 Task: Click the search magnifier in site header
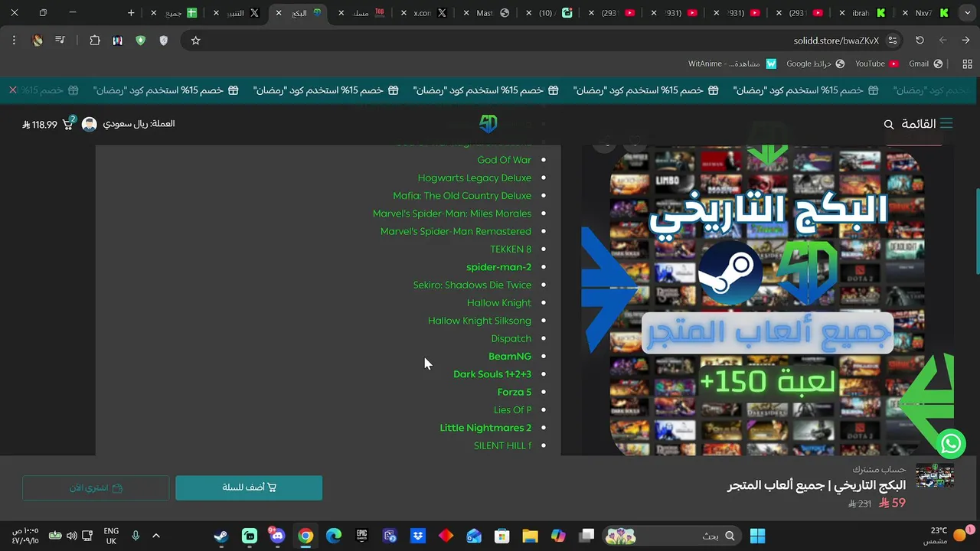(889, 124)
